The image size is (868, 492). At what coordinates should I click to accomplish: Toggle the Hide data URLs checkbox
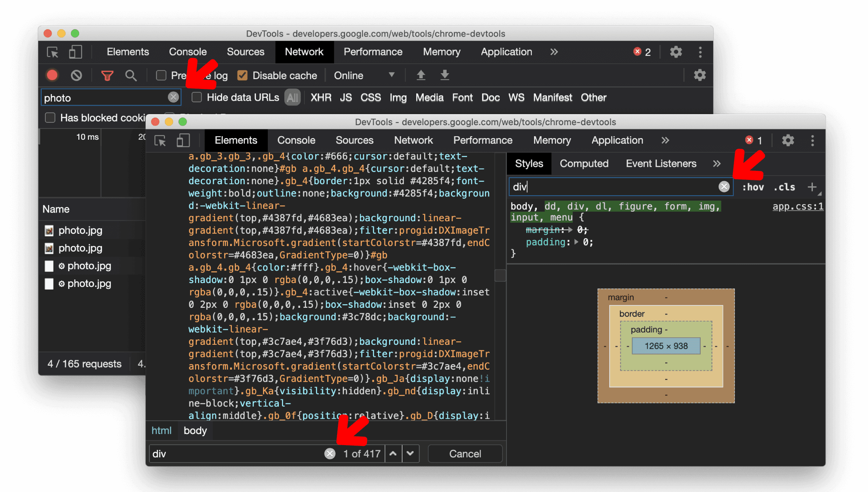(197, 98)
